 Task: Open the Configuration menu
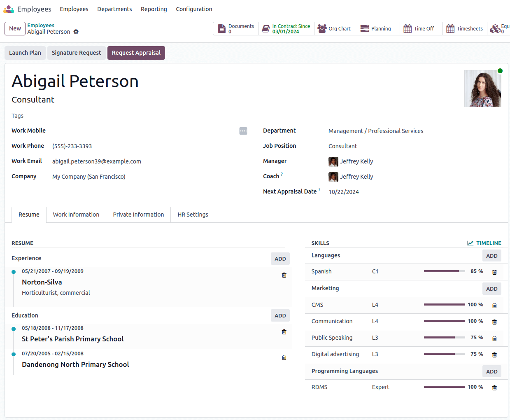194,9
